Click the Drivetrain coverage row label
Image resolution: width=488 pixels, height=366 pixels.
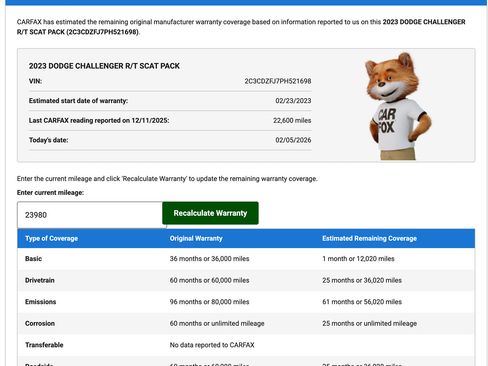pos(40,280)
